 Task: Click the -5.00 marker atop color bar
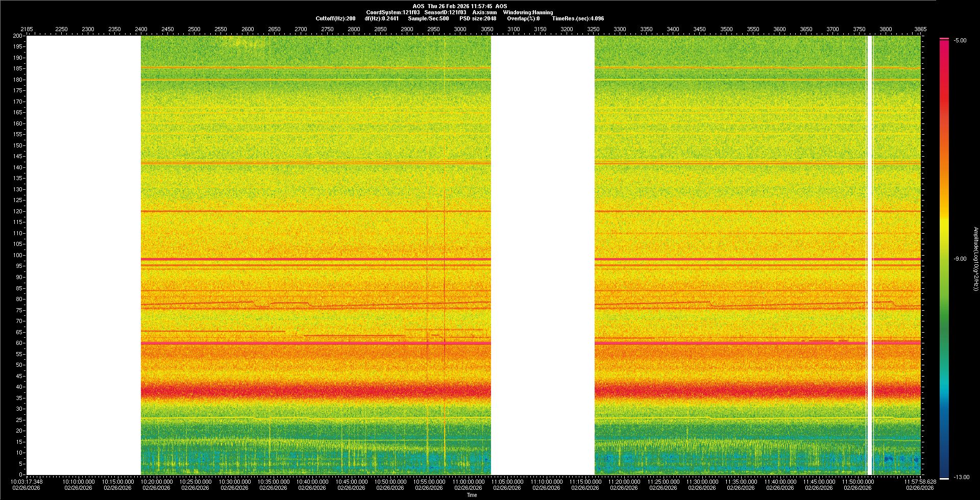[x=960, y=41]
